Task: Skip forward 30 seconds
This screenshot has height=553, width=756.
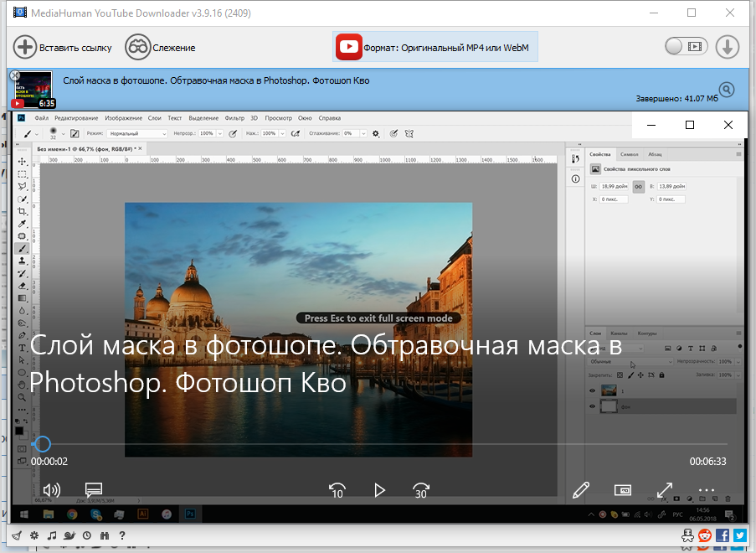Action: point(421,490)
